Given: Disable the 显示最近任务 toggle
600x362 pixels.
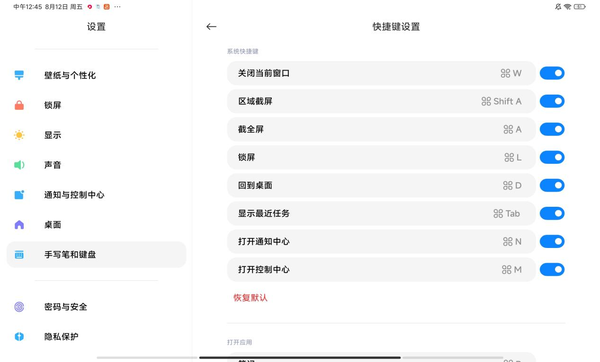Looking at the screenshot, I should point(552,213).
